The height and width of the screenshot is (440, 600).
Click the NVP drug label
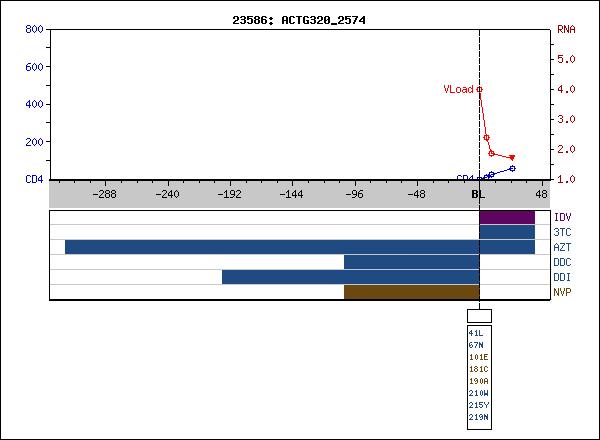pos(562,292)
